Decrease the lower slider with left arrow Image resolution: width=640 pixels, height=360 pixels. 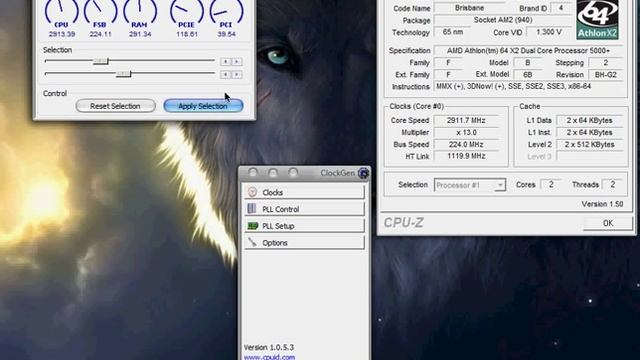click(225, 75)
